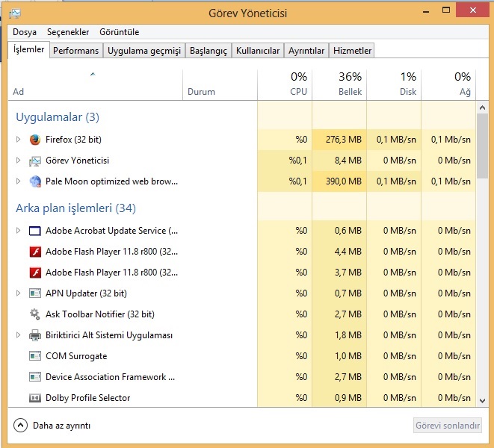Select the COM Surrogate row name
494x448 pixels.
[x=76, y=356]
